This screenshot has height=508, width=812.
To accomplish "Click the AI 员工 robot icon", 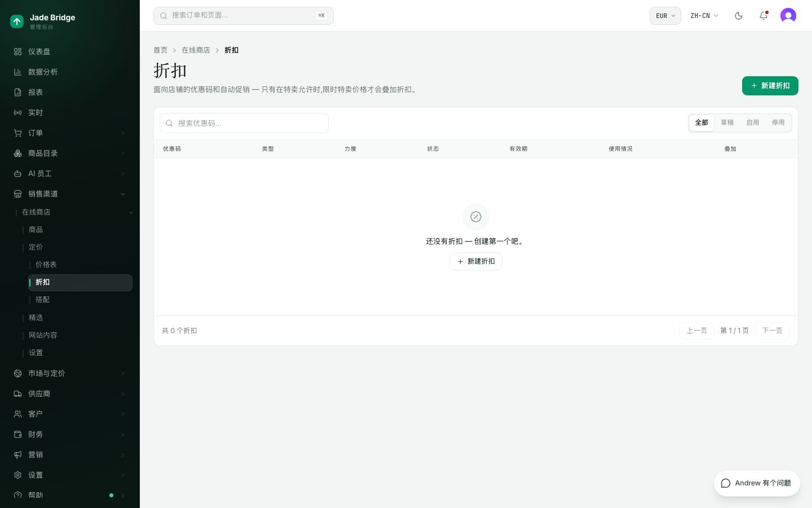I will click(x=17, y=173).
